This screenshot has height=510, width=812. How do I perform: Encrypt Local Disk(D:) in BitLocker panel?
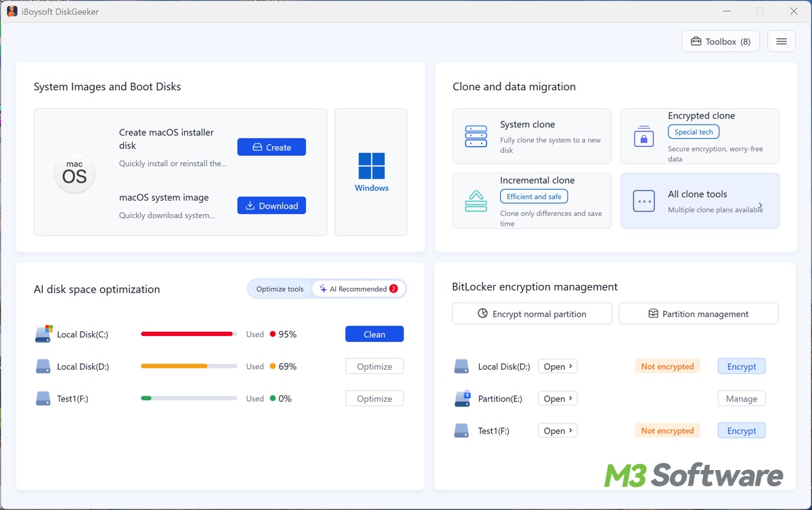[742, 366]
